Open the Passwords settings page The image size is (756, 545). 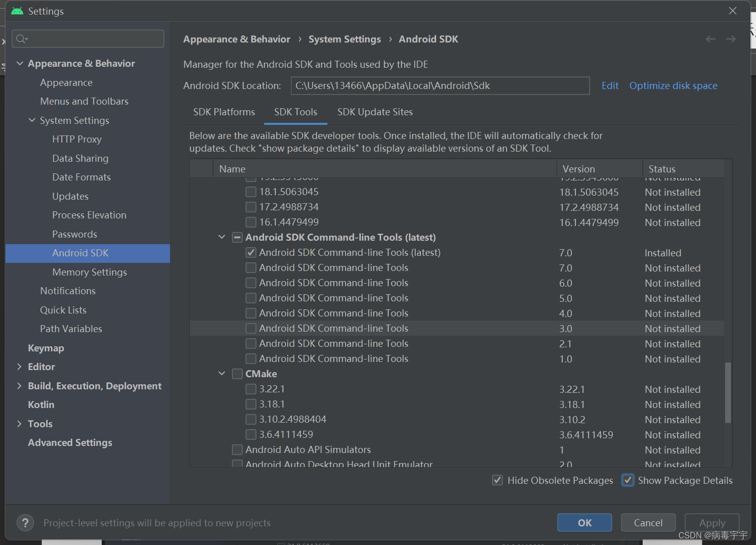pyautogui.click(x=74, y=234)
